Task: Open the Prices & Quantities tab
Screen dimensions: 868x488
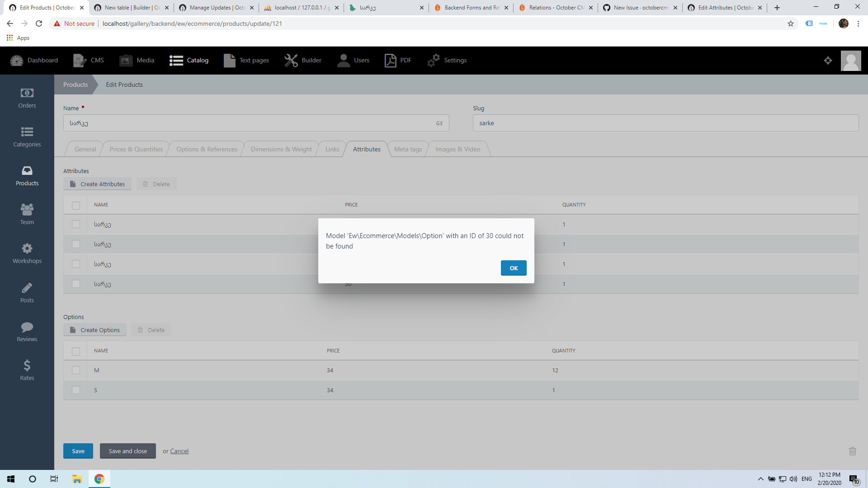Action: pyautogui.click(x=136, y=149)
